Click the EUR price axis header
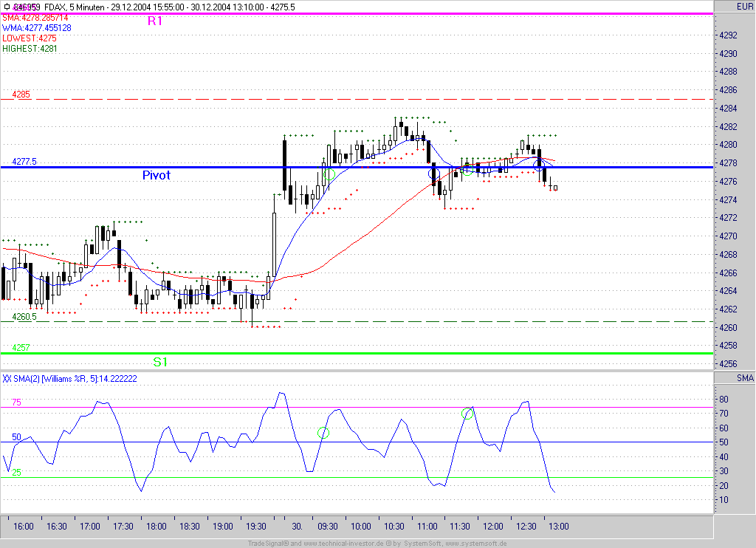The width and height of the screenshot is (756, 548). click(744, 7)
